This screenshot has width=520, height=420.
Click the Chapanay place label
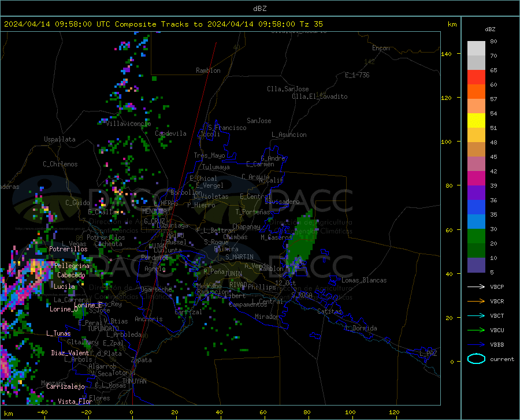point(246,226)
